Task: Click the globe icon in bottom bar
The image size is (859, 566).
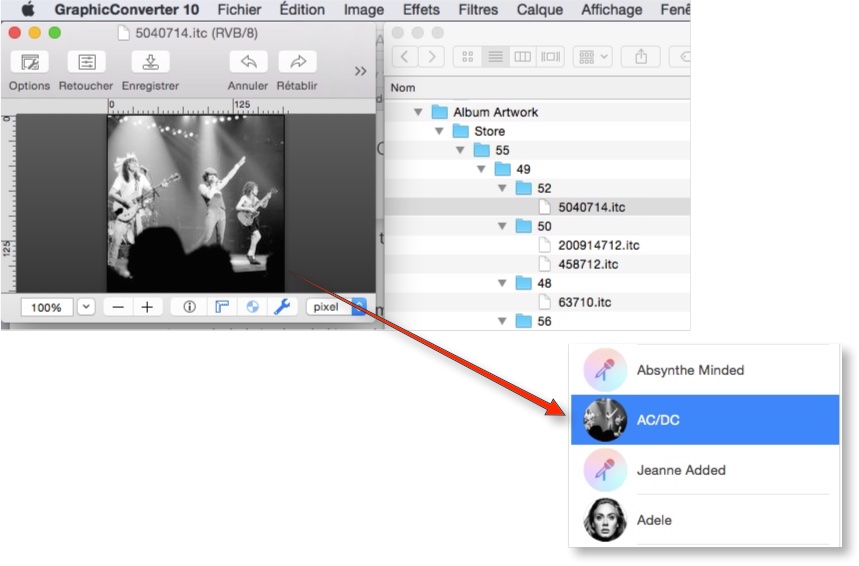Action: [x=252, y=307]
